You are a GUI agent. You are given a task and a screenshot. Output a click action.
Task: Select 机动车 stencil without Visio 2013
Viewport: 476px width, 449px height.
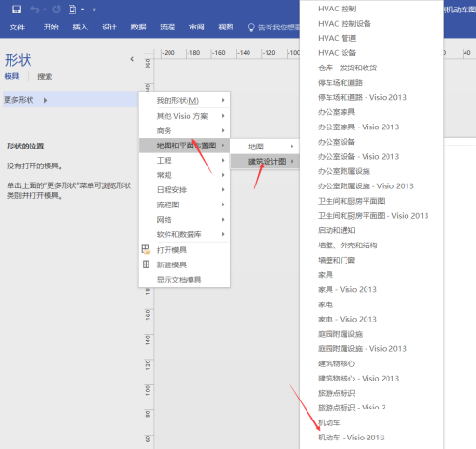coord(329,422)
